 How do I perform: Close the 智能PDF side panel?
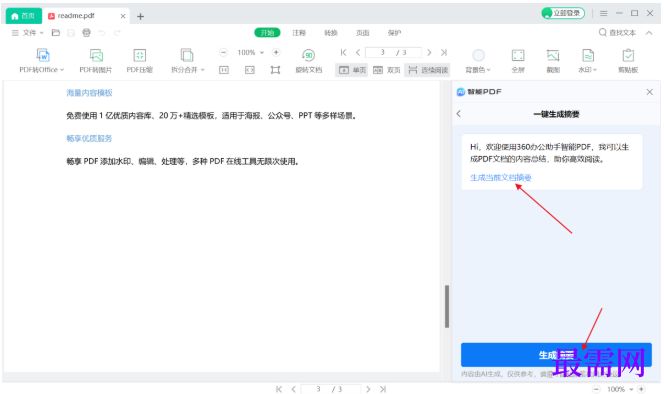650,92
